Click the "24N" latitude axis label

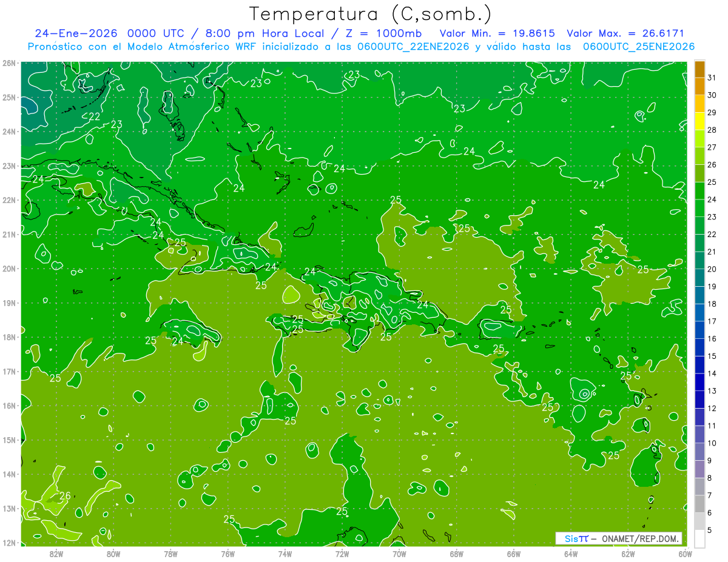8,132
